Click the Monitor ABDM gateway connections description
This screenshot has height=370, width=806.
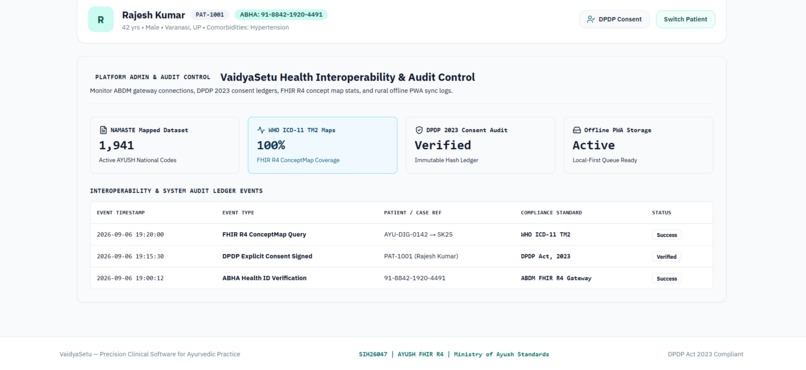[271, 91]
